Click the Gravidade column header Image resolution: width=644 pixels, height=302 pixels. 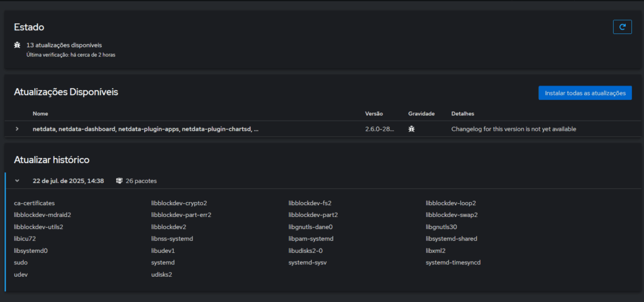pos(421,113)
